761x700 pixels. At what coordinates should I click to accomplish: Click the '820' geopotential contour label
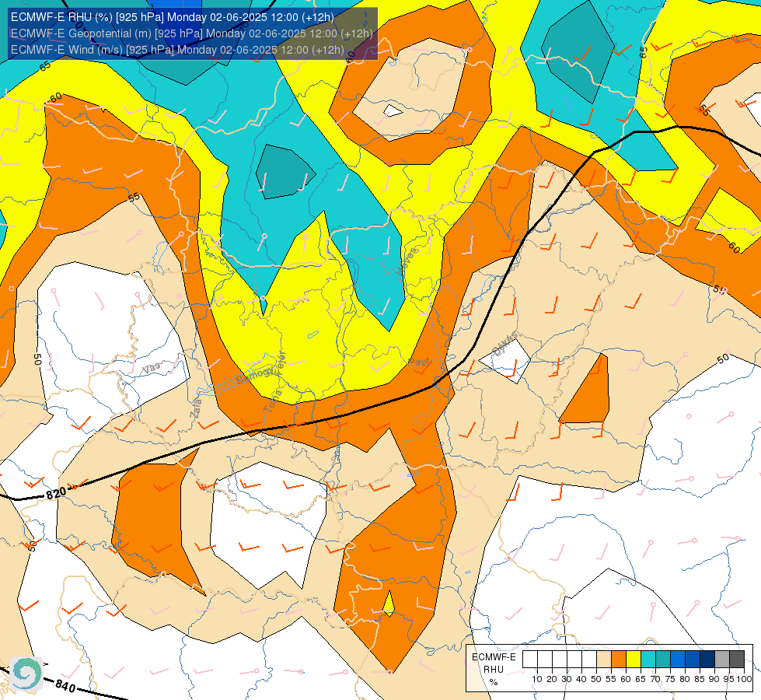[x=56, y=494]
